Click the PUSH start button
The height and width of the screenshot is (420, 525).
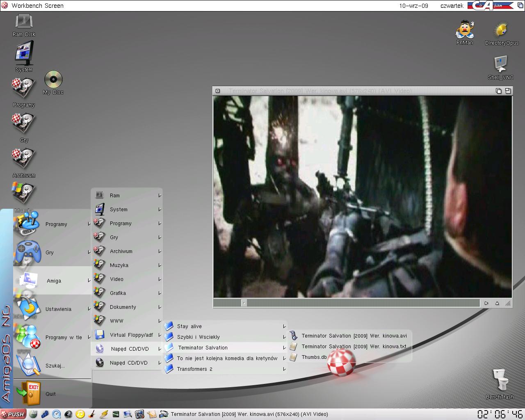(14, 414)
